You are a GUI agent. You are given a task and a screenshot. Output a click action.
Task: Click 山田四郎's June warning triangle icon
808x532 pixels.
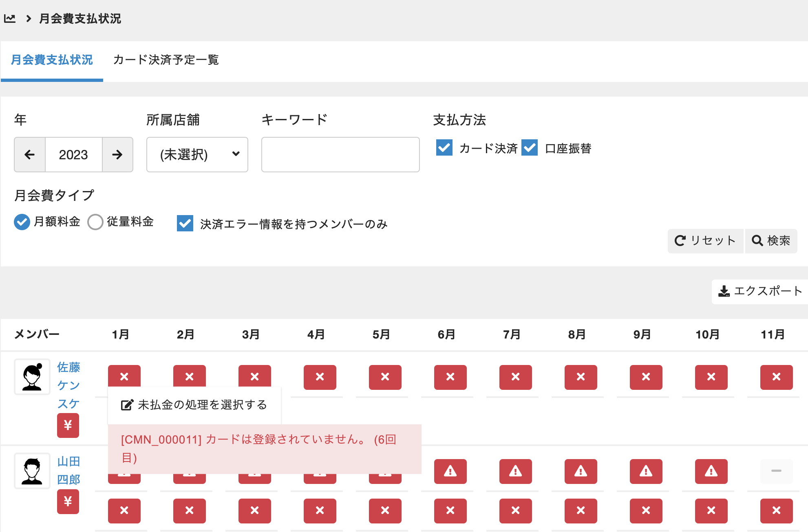(x=450, y=471)
